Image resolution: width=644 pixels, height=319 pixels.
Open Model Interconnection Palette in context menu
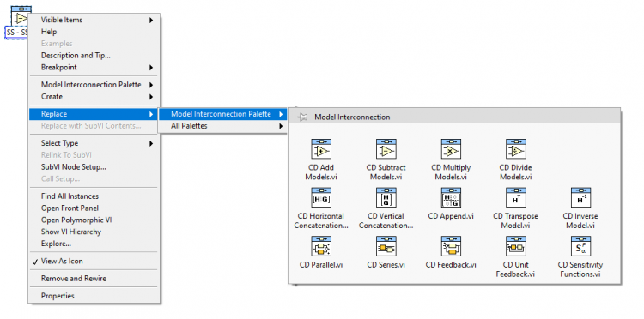94,85
